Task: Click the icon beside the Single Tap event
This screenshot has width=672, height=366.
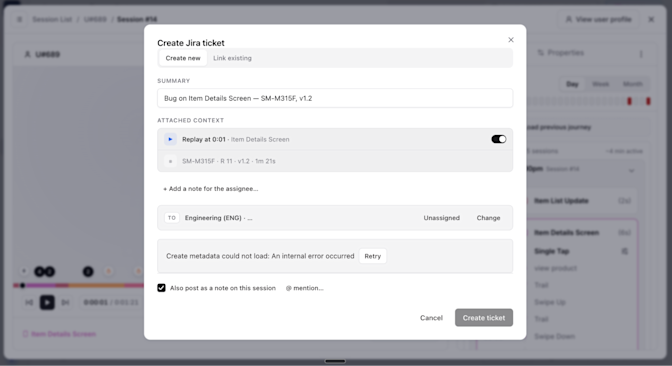Action: (625, 251)
